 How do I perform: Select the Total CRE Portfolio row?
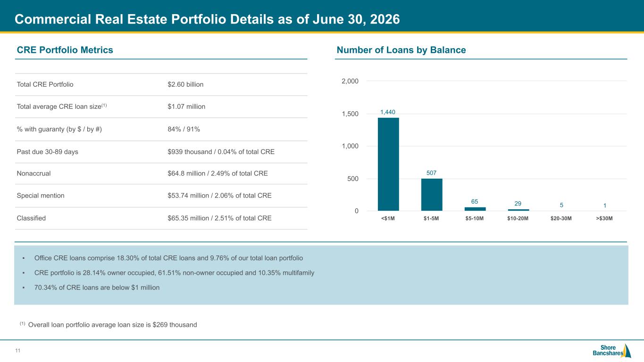161,85
